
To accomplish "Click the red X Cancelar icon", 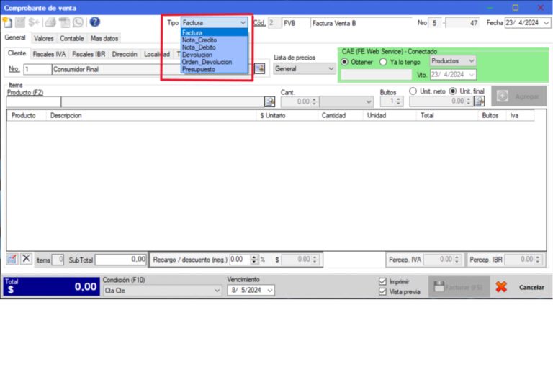I will [x=501, y=287].
